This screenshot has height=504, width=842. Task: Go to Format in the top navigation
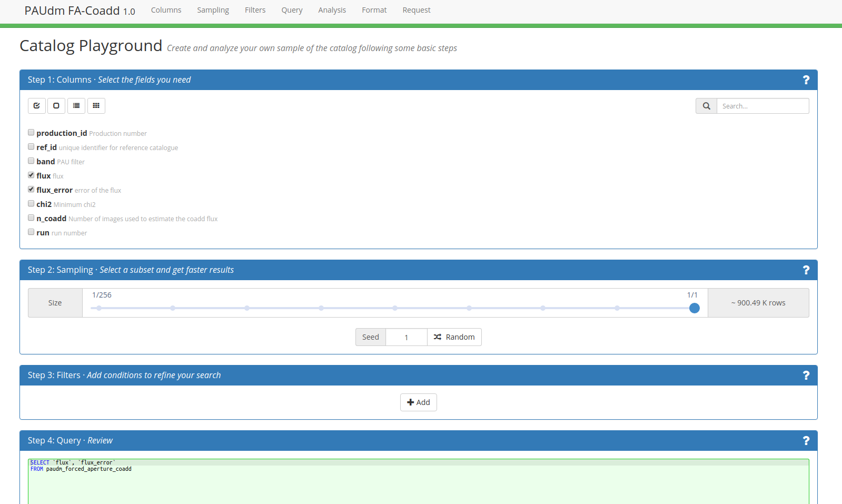pyautogui.click(x=374, y=10)
